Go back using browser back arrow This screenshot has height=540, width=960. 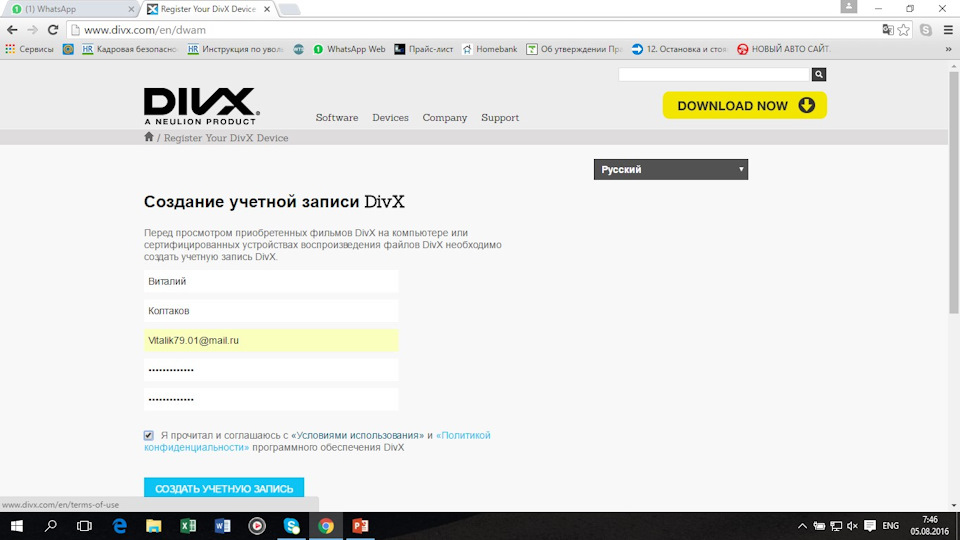coord(12,29)
